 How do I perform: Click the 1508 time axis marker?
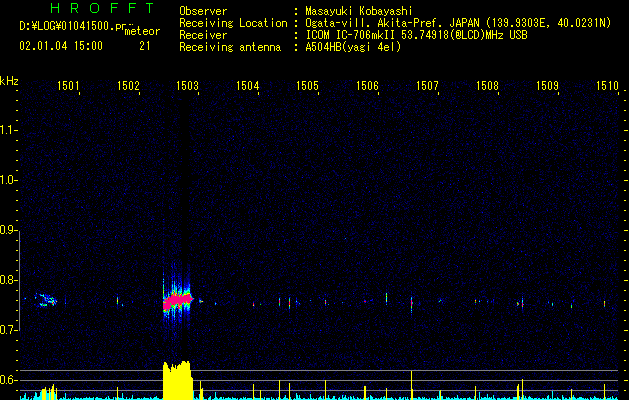tap(487, 85)
